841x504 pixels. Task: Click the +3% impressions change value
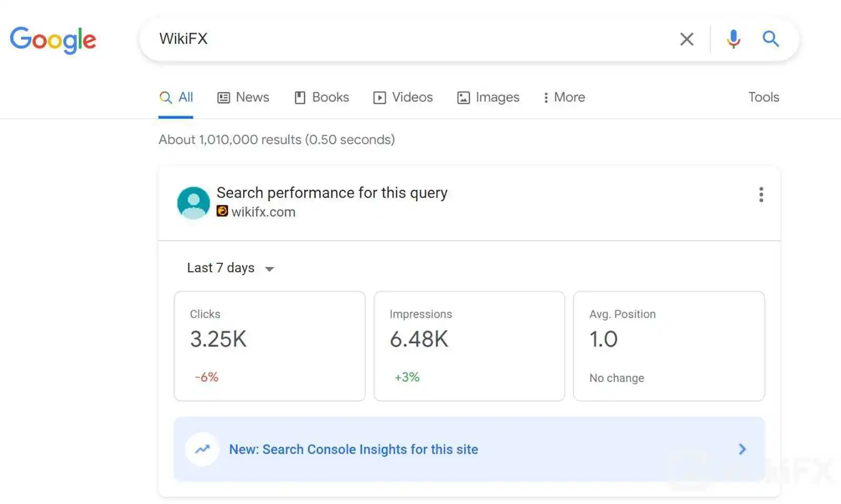coord(407,377)
